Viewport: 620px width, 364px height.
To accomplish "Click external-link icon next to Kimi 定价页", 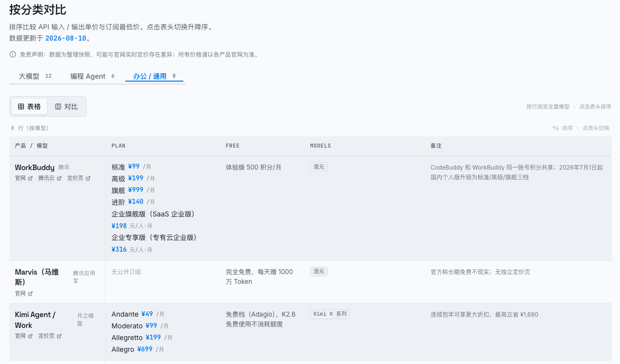I will (59, 336).
